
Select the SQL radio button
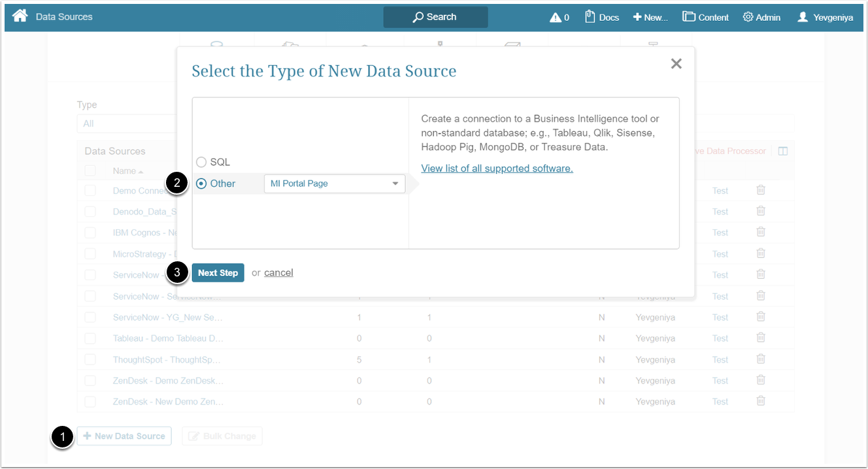click(x=201, y=162)
